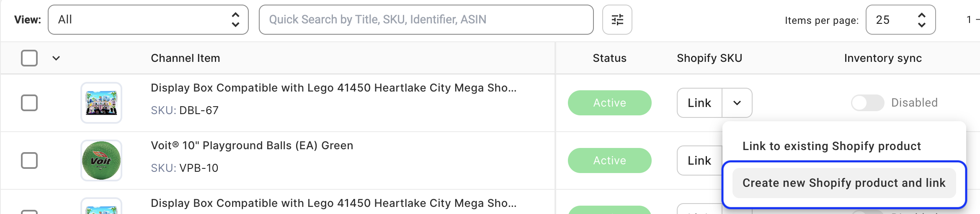The image size is (980, 214).
Task: Open the Display Box Lego 41450 title
Action: tap(333, 88)
